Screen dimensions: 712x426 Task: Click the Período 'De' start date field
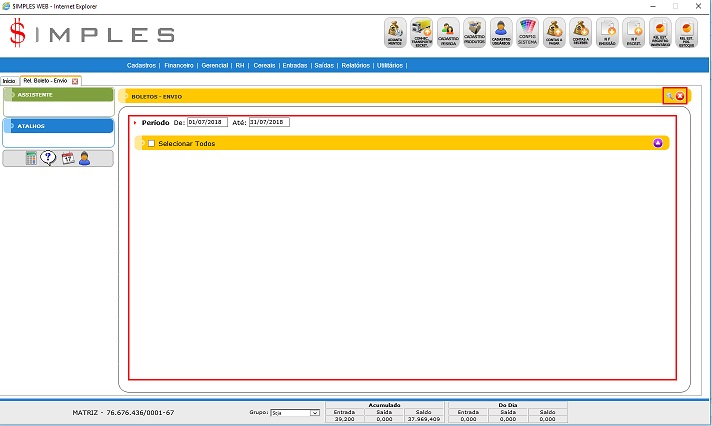[x=208, y=122]
